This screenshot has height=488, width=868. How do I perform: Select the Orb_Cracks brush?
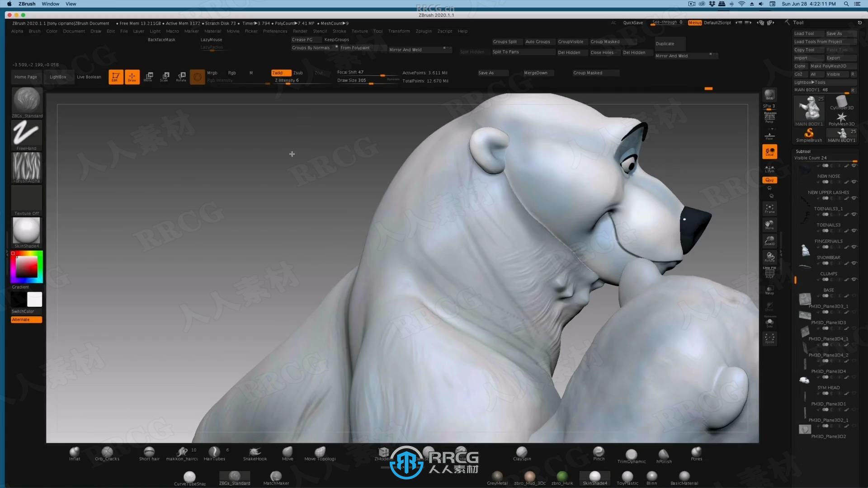pos(107,454)
